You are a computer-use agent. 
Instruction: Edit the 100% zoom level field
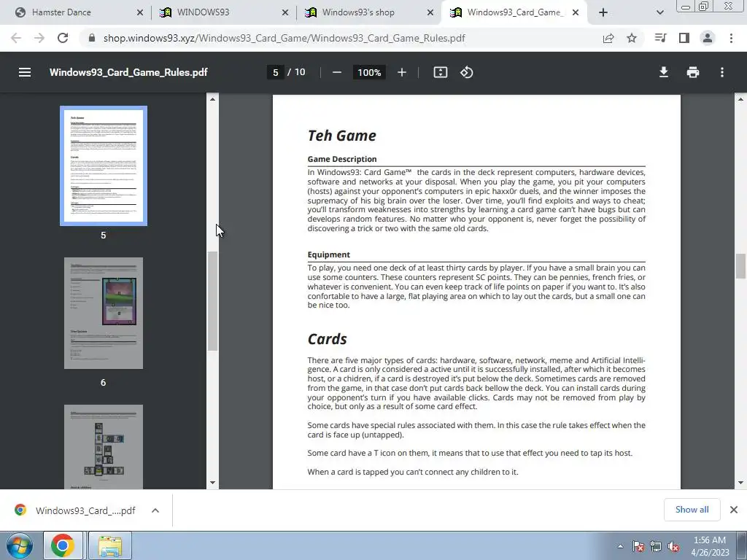point(369,72)
